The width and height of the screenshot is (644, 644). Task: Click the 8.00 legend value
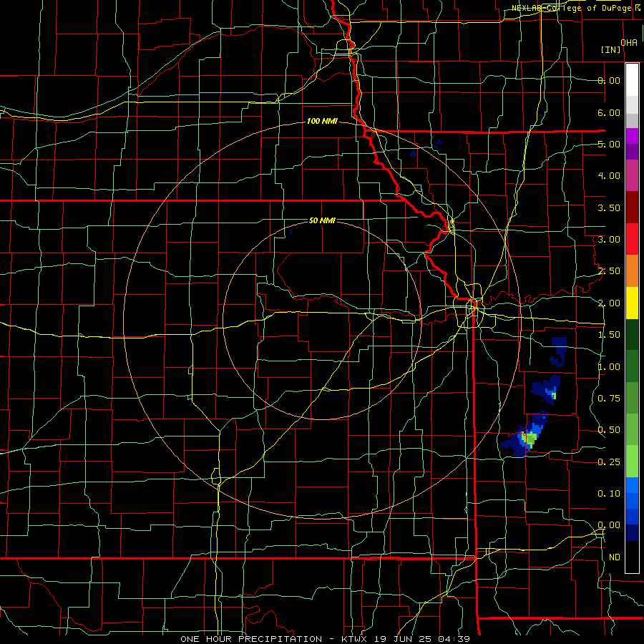tap(609, 80)
